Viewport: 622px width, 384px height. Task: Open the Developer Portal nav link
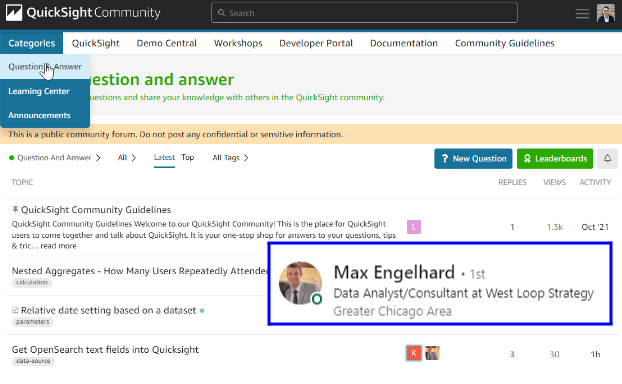click(x=316, y=43)
